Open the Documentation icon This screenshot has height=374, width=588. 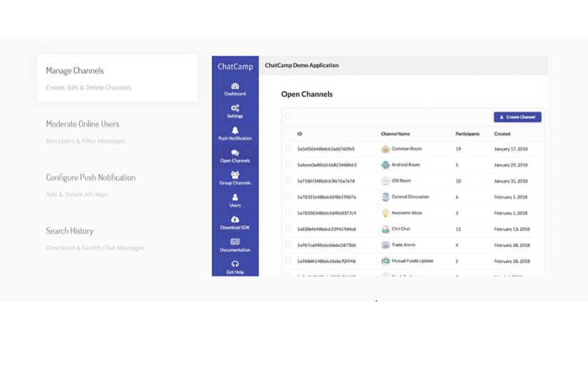pos(234,241)
